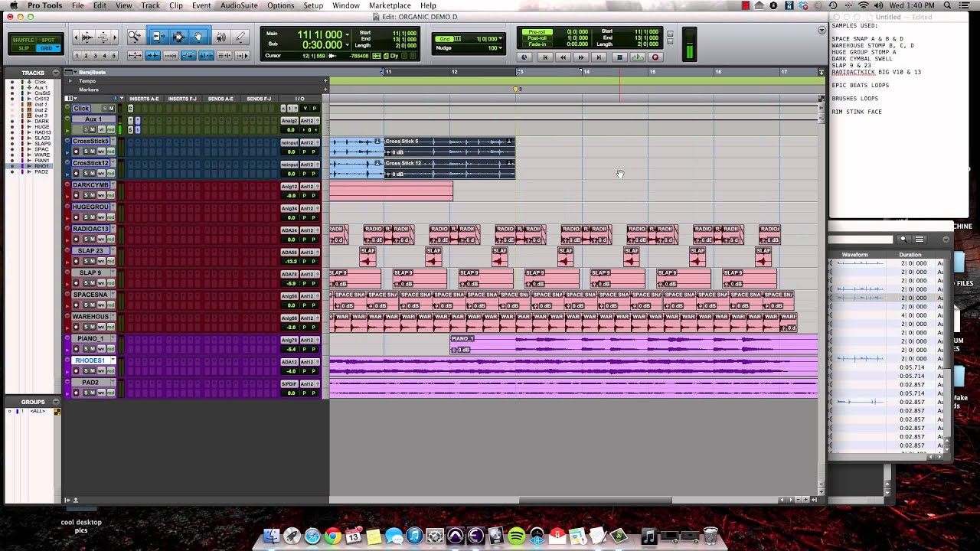Open the Setup menu
The height and width of the screenshot is (551, 980).
point(313,5)
